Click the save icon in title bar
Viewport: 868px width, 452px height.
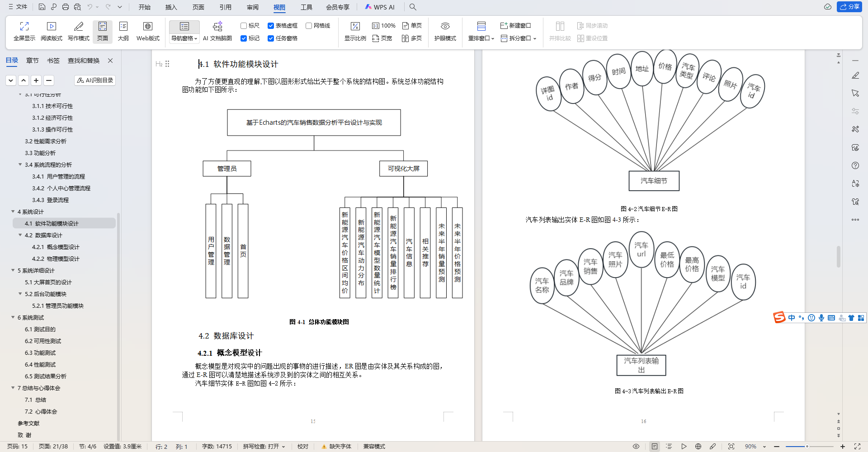coord(42,7)
